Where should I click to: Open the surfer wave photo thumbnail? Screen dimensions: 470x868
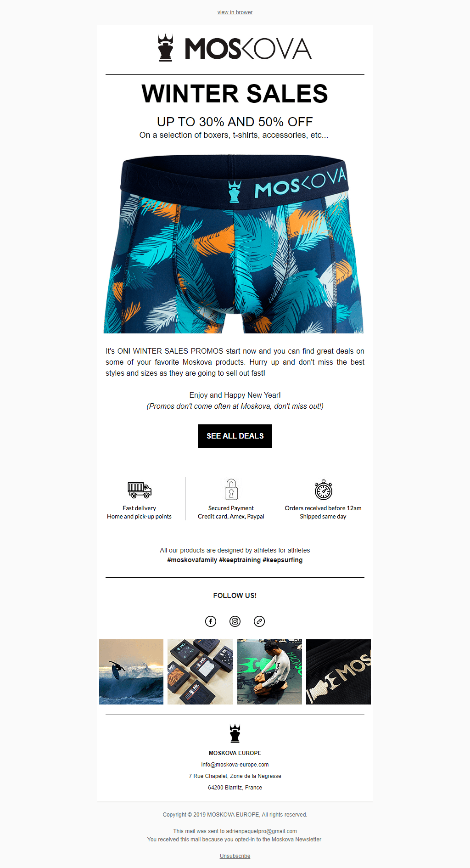pyautogui.click(x=131, y=672)
